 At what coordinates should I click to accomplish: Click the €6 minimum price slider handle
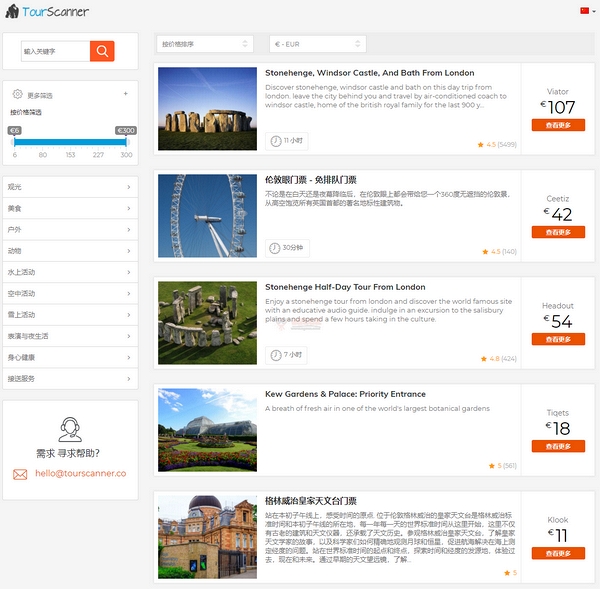15,142
